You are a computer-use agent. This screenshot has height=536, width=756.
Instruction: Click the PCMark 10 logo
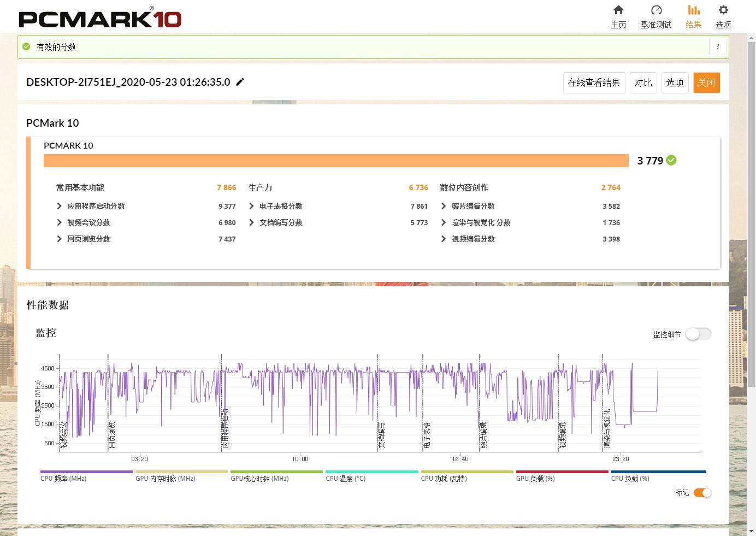[100, 17]
